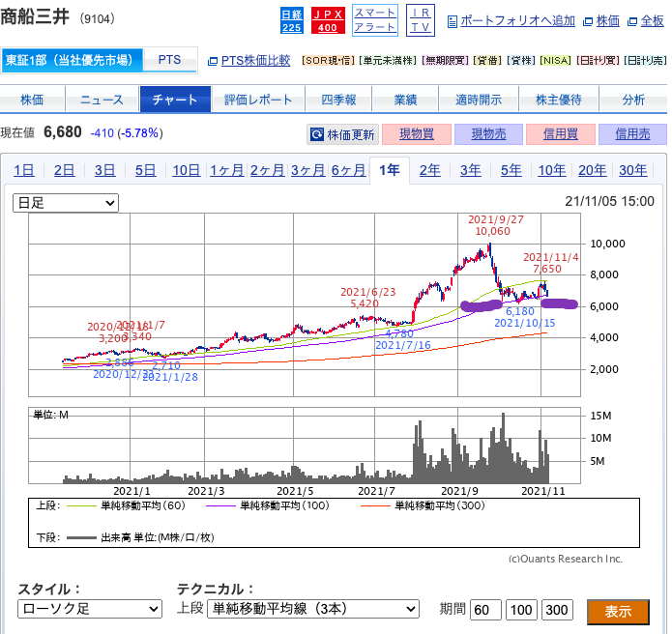Screen dimensions: 672x634
Task: Select the 1日 chart period
Action: pyautogui.click(x=23, y=170)
